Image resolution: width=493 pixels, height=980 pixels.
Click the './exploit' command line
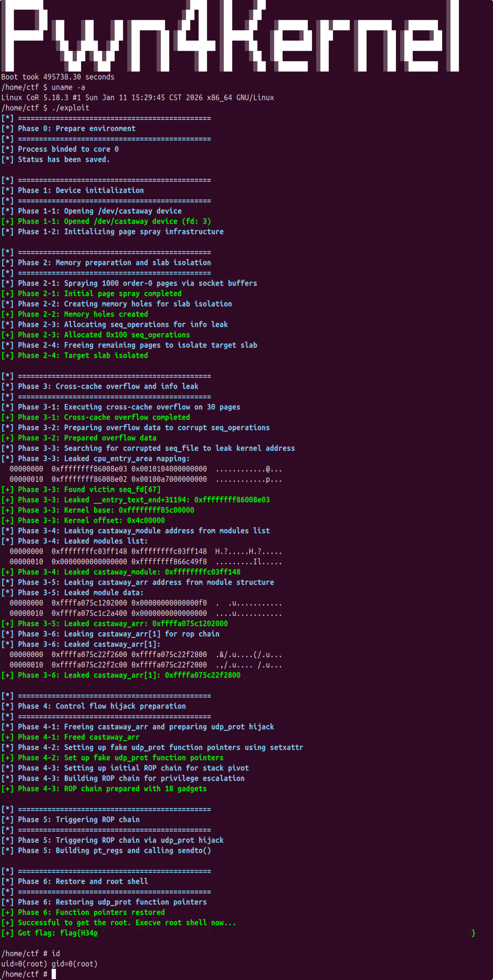(70, 108)
